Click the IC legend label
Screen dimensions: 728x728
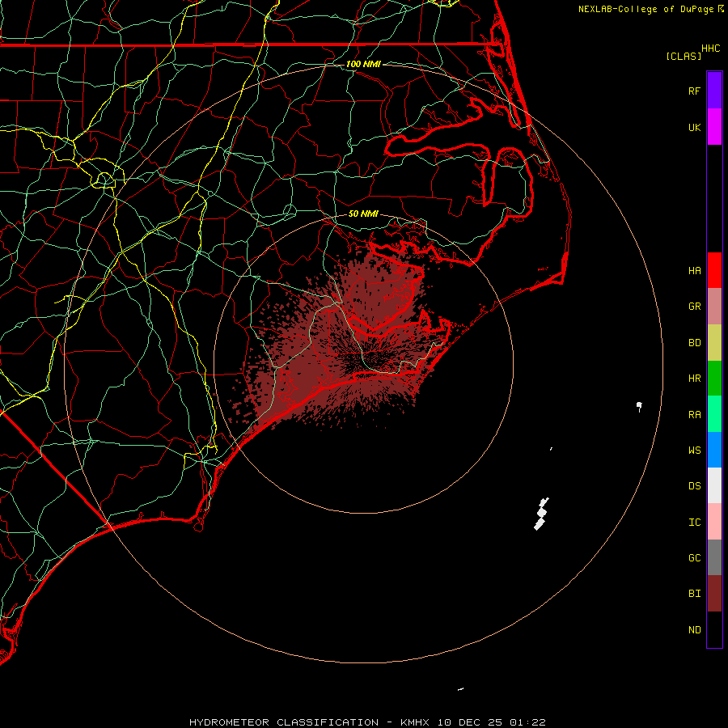click(x=694, y=523)
